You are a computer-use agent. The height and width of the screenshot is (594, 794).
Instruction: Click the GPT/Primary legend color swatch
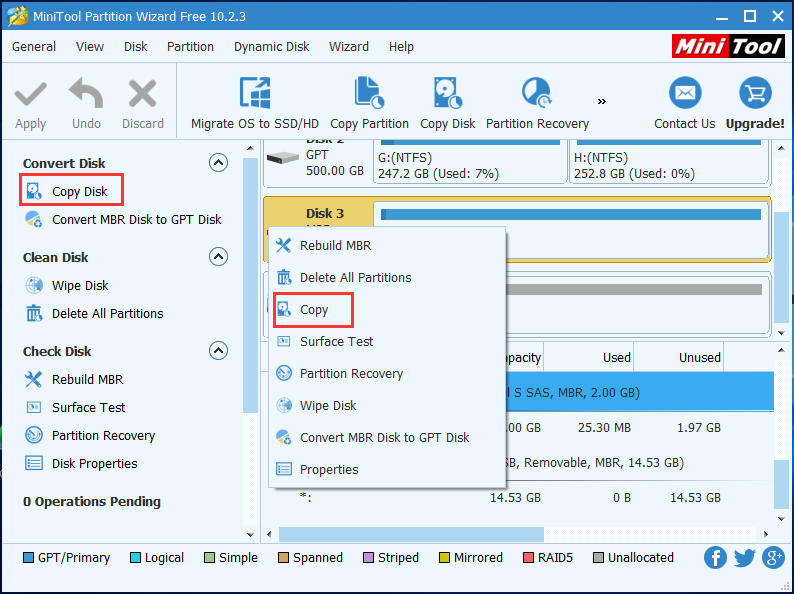click(28, 558)
